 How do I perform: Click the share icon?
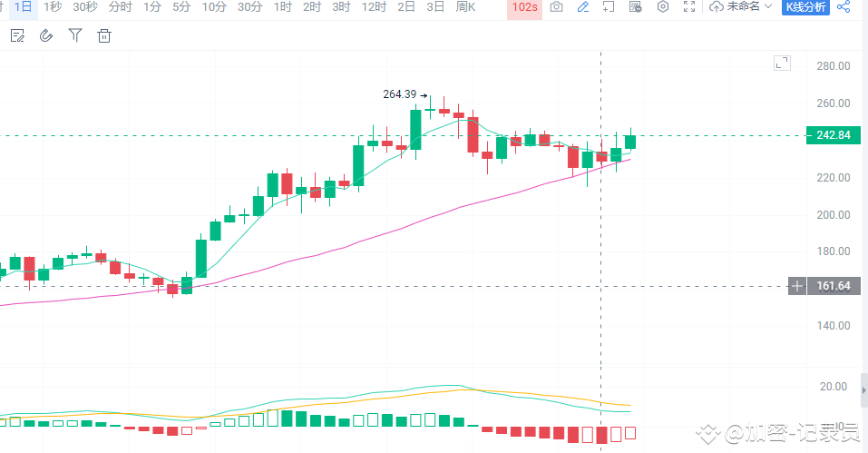tap(844, 7)
